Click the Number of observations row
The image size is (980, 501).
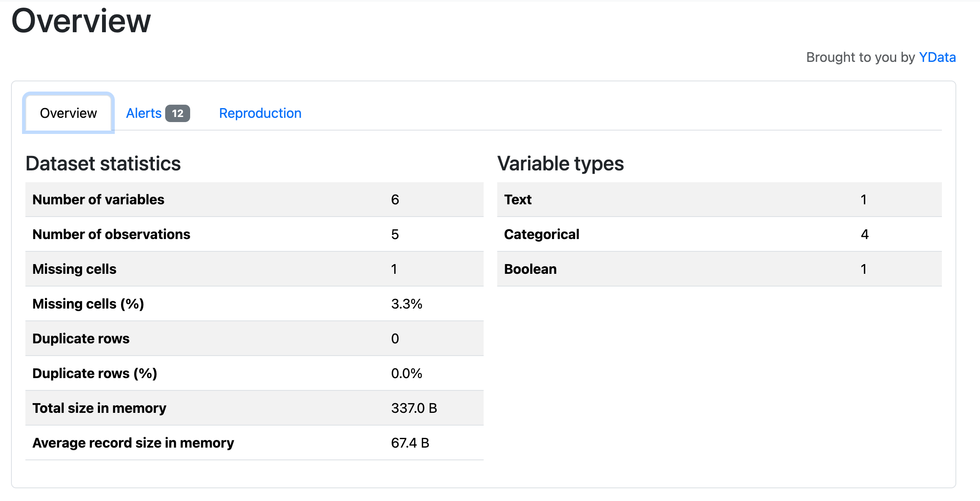tap(254, 234)
